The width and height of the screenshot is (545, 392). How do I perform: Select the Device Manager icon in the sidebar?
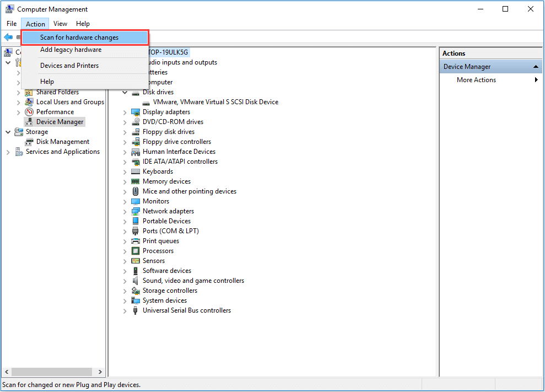click(28, 121)
